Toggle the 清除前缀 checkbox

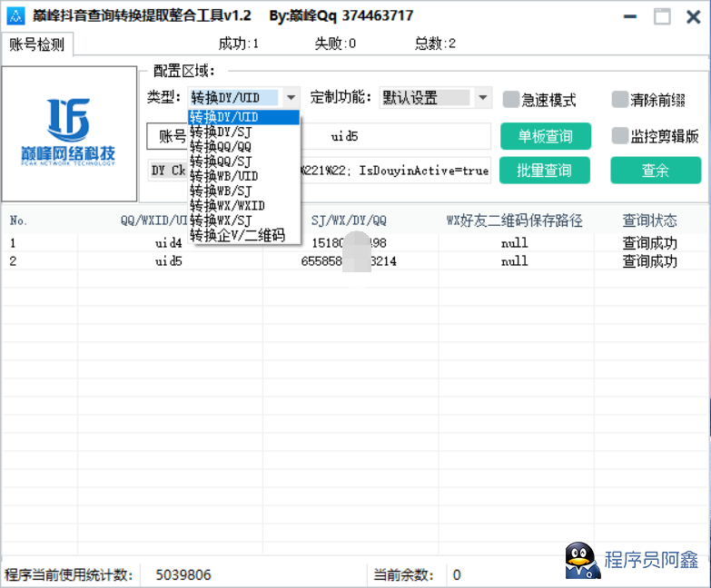620,99
